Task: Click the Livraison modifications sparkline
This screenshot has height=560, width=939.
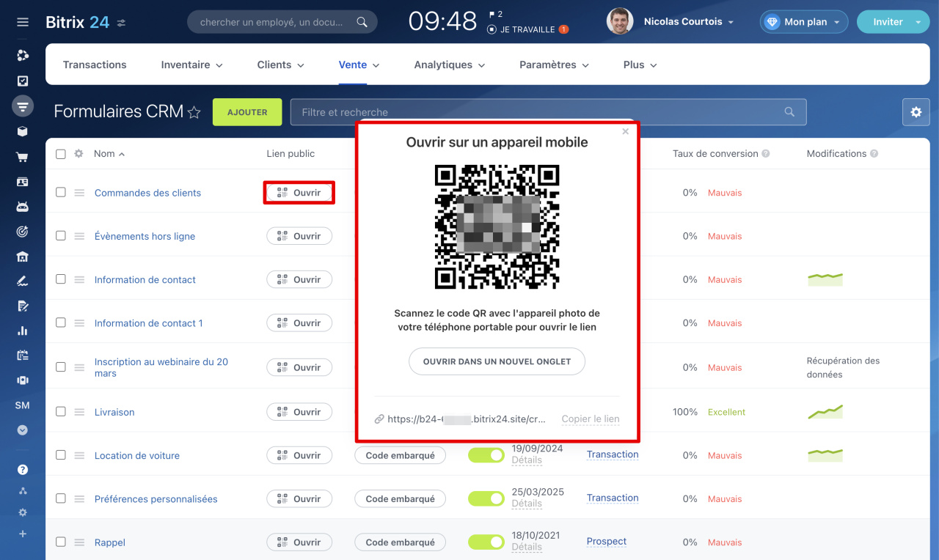Action: pos(825,412)
